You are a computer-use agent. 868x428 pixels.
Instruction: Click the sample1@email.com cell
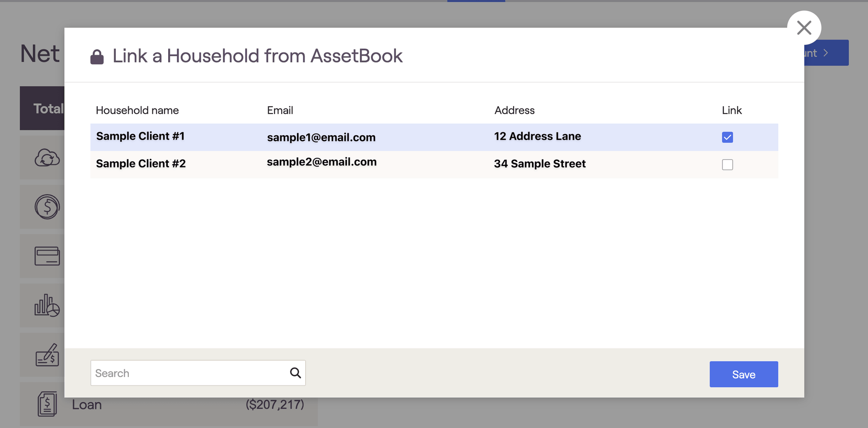[x=321, y=137]
